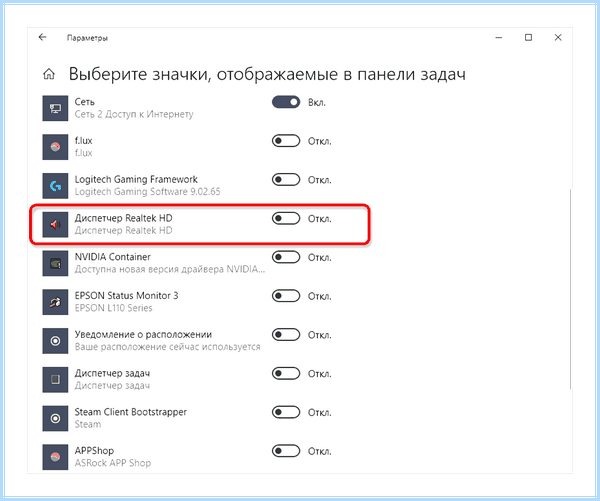600x501 pixels.
Task: Go back with the arrow next to Параметры
Action: click(x=42, y=37)
